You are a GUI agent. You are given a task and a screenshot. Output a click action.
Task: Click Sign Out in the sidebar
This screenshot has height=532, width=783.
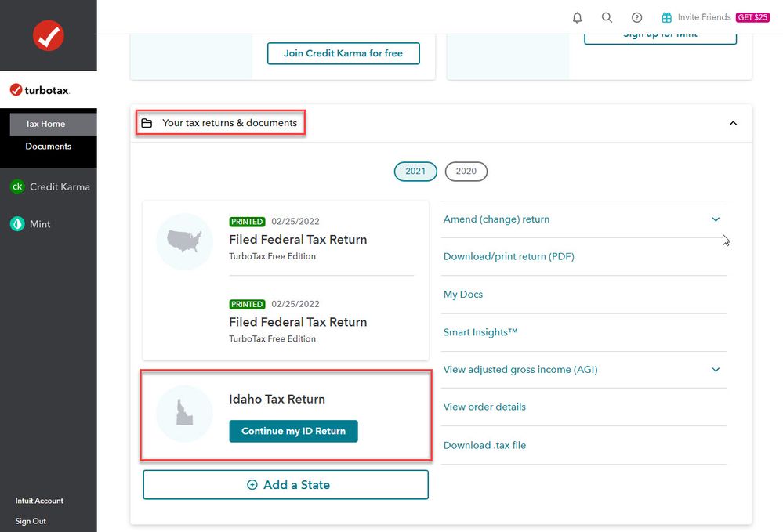31,521
